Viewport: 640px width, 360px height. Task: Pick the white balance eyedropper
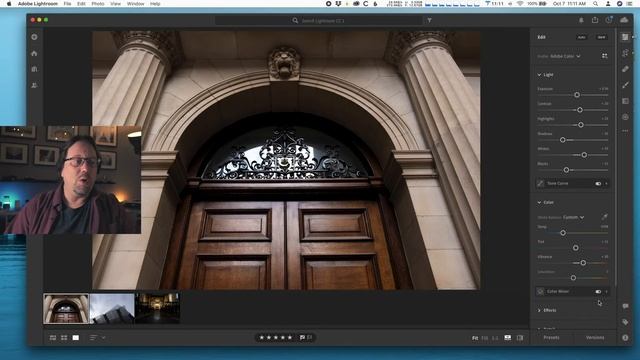pyautogui.click(x=604, y=217)
